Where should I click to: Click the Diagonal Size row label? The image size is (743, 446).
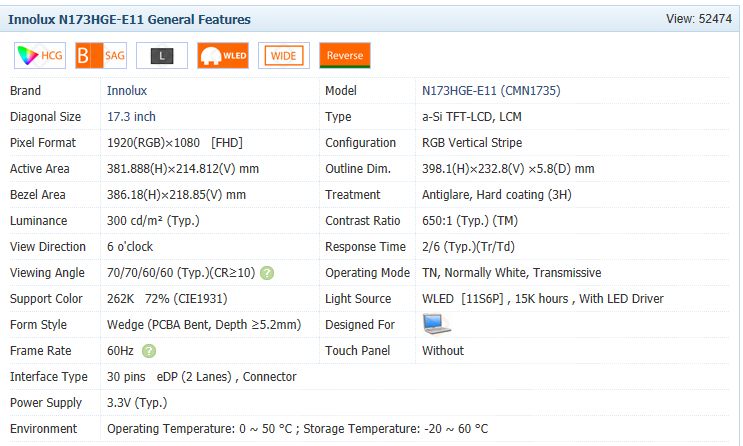point(45,117)
